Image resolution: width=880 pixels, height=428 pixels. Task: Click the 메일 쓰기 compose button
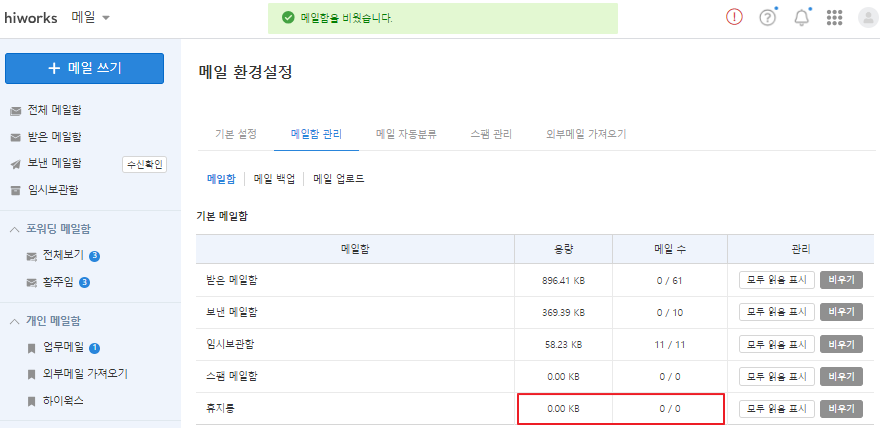point(85,68)
